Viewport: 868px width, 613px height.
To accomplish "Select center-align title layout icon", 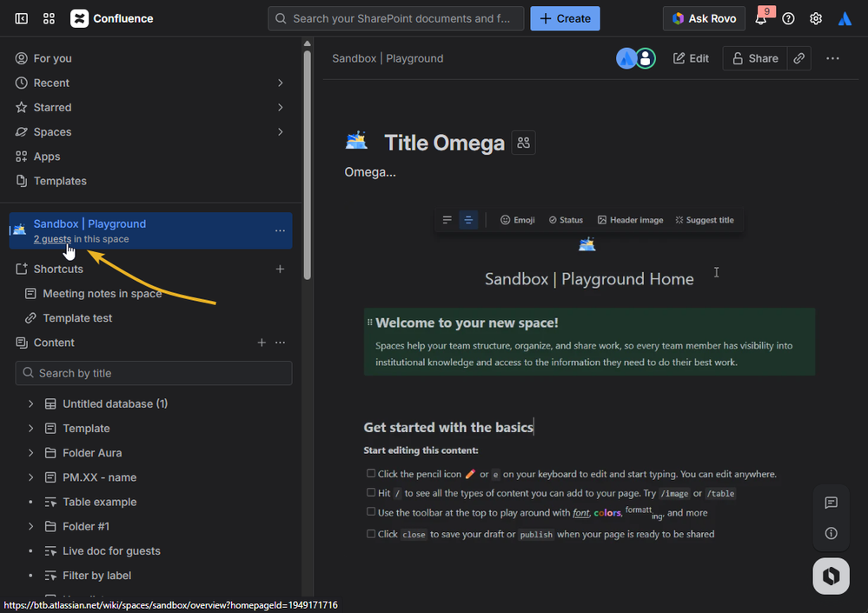I will (468, 220).
